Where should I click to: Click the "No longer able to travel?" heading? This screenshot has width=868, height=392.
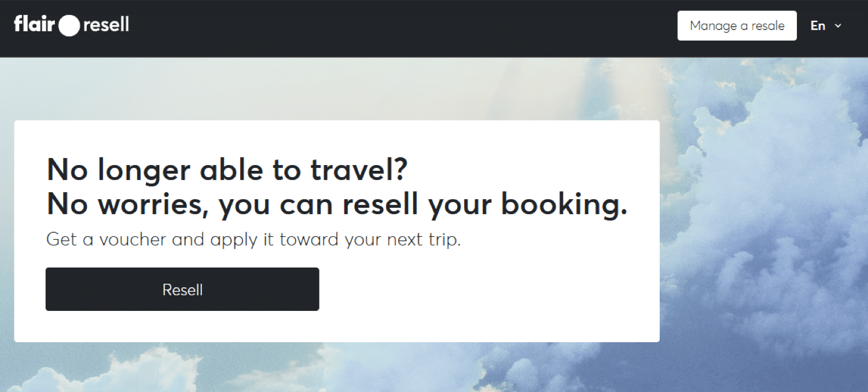click(x=227, y=170)
